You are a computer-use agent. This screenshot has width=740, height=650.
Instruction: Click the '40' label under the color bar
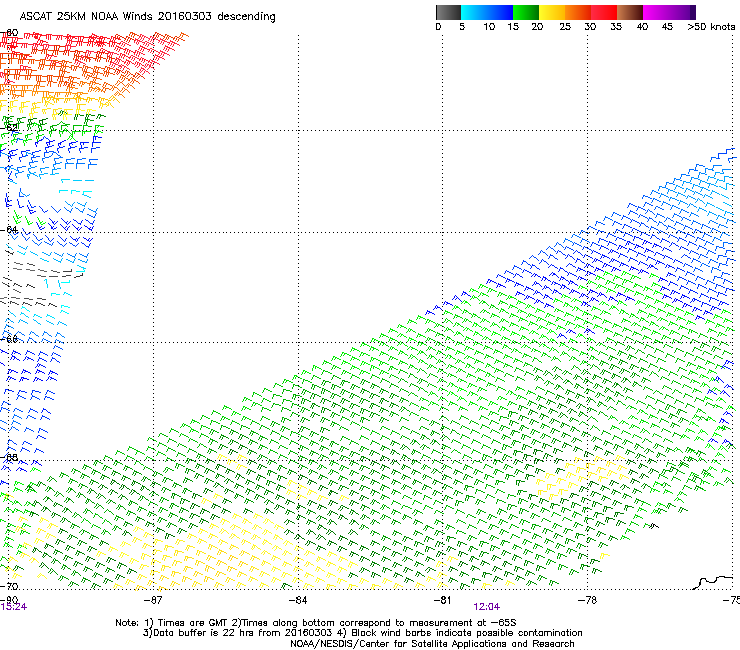642,27
